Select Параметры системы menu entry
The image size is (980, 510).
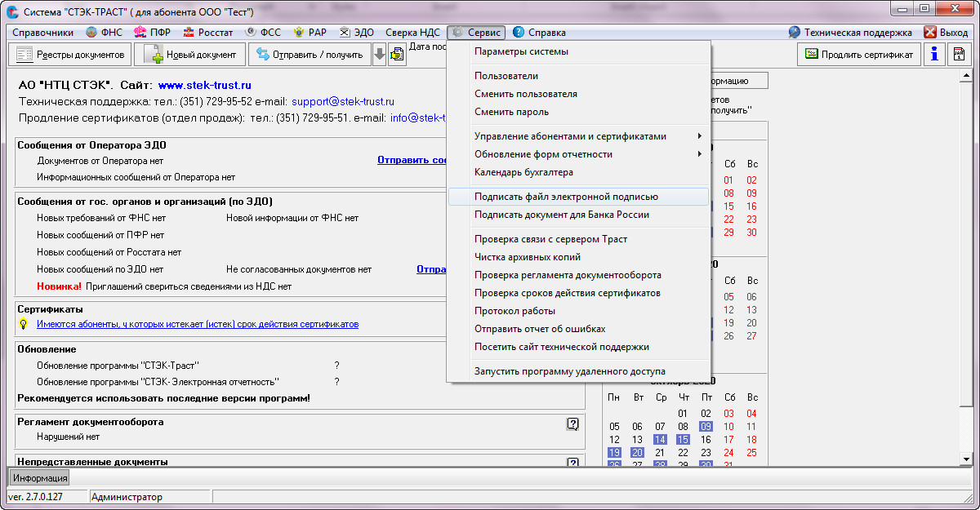point(579,51)
